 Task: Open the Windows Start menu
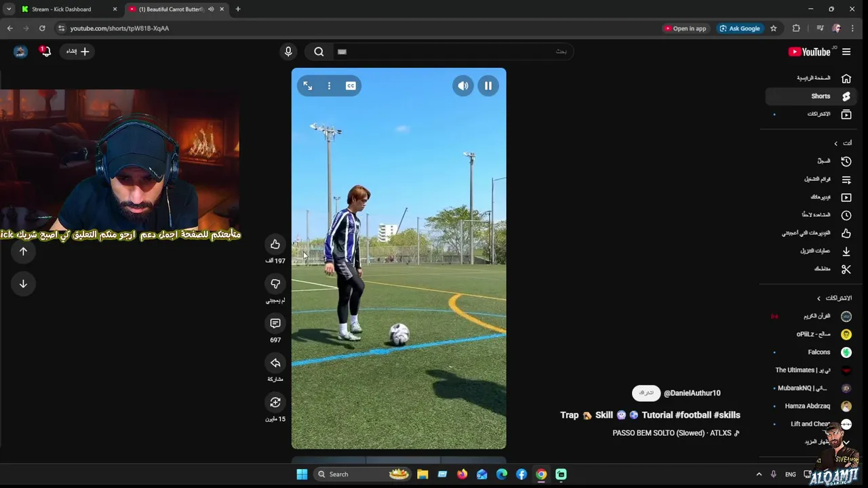point(302,474)
